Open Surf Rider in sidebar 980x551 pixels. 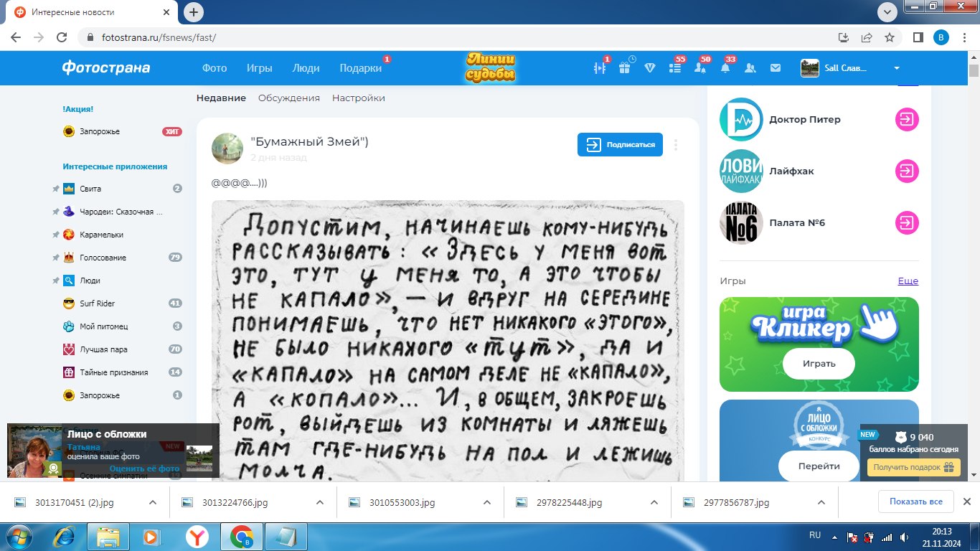pos(97,303)
